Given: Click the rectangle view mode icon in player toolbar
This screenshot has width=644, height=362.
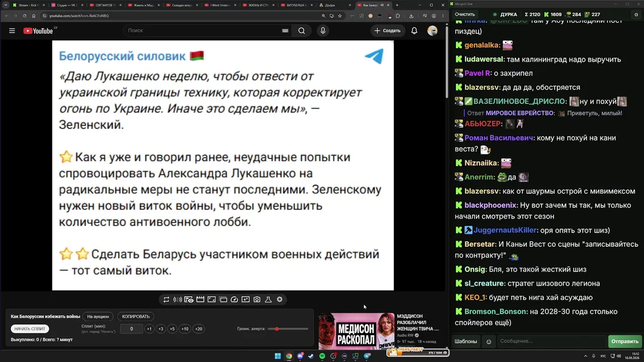Looking at the screenshot, I should pos(212,300).
